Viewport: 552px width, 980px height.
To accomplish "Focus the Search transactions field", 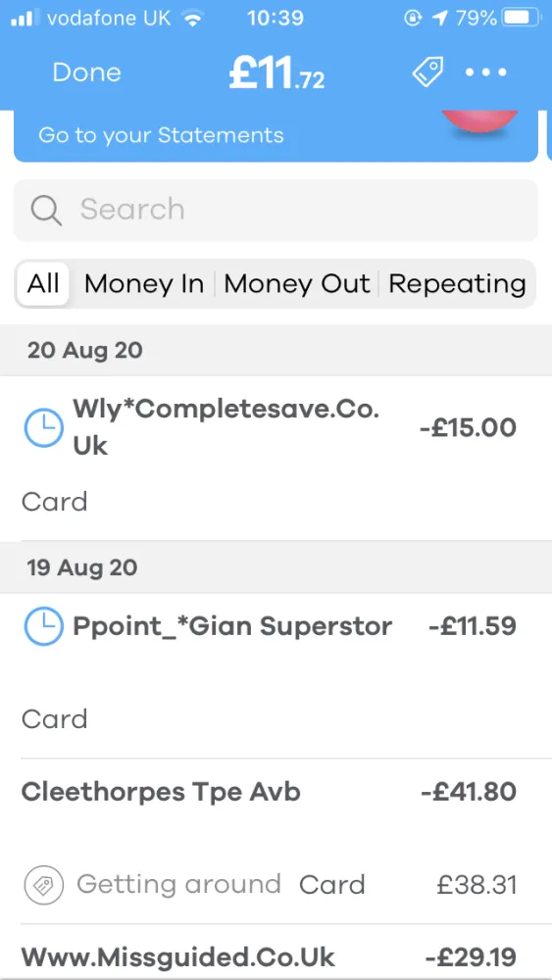I will [x=276, y=211].
